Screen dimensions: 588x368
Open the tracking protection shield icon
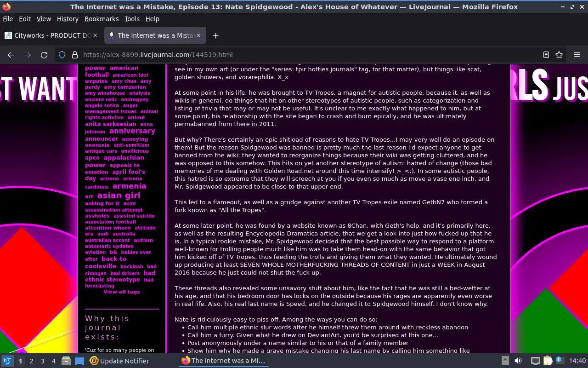(62, 55)
